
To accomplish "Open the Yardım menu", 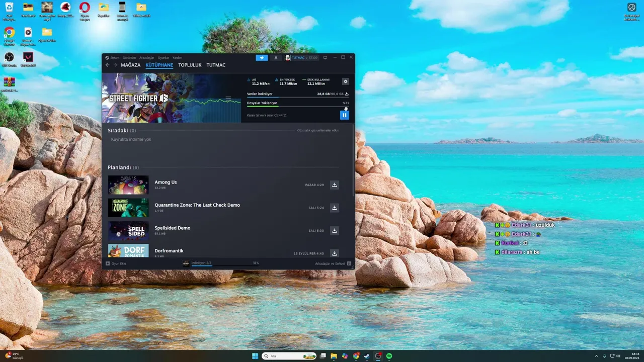I will click(178, 58).
